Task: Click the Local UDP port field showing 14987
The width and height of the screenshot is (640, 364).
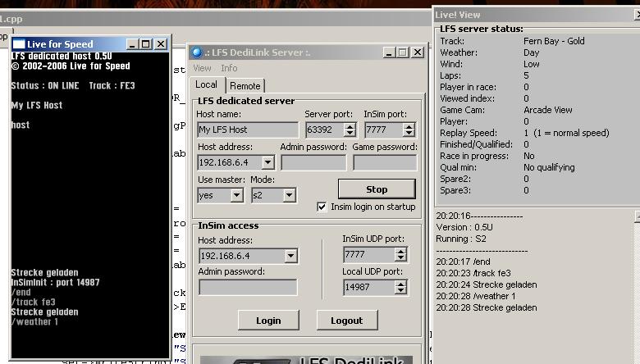Action: tap(369, 287)
